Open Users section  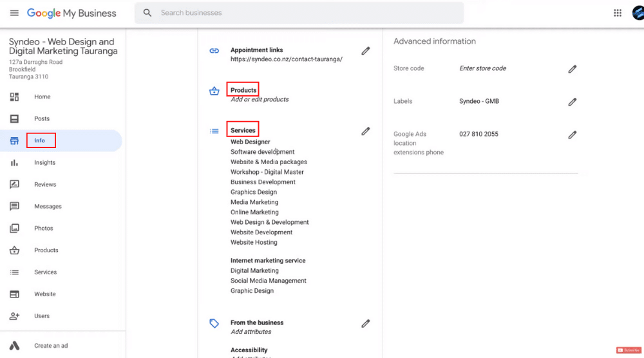(x=42, y=316)
